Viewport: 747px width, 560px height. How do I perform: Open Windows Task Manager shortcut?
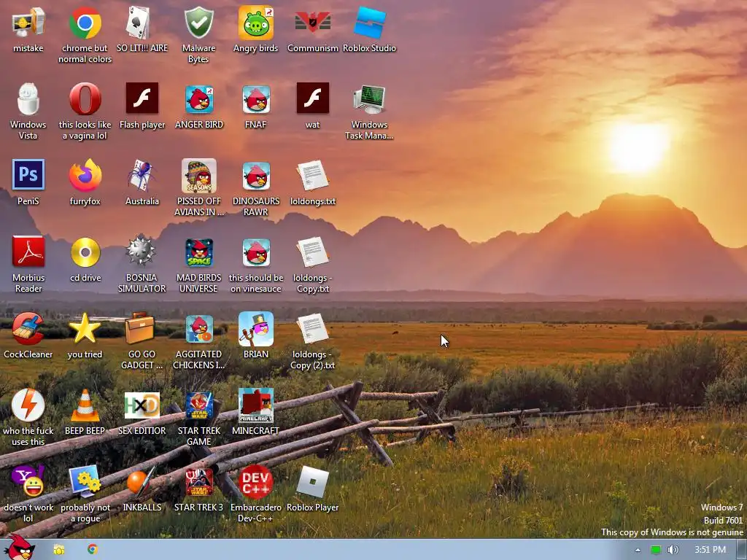[x=369, y=99]
